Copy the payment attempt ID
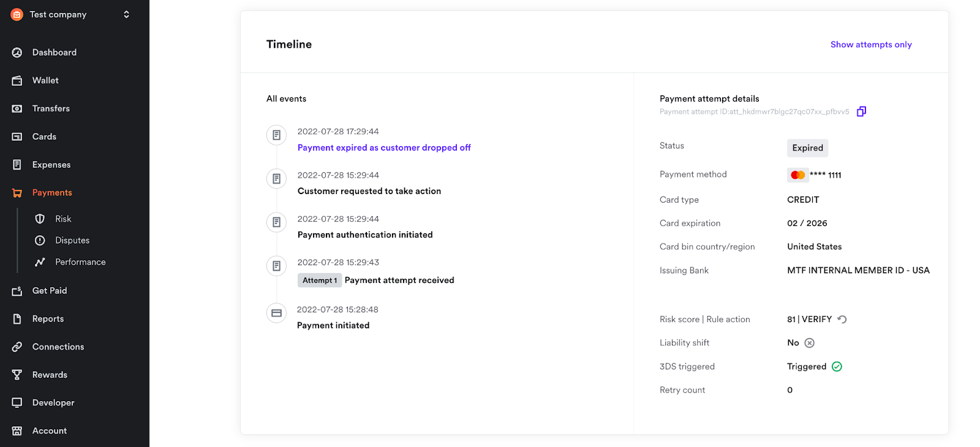This screenshot has width=980, height=447. point(861,111)
